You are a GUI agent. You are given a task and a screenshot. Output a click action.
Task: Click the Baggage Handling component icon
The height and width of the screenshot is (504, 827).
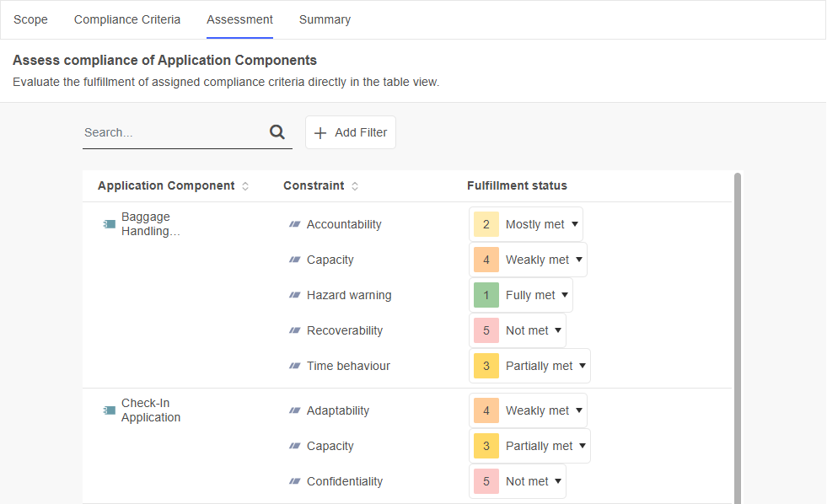pos(110,224)
